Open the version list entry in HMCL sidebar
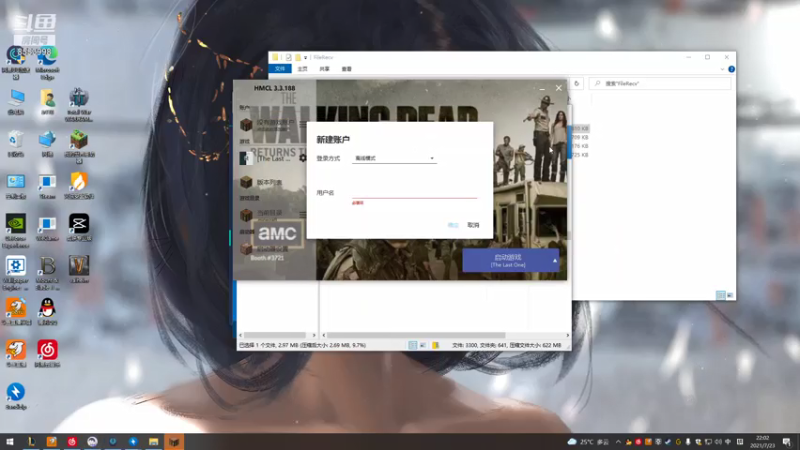The image size is (800, 450). click(268, 182)
